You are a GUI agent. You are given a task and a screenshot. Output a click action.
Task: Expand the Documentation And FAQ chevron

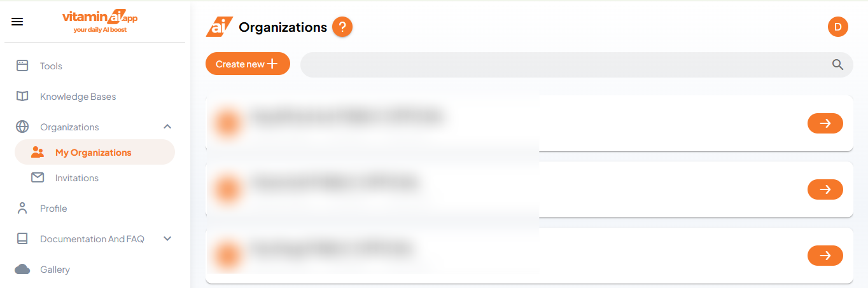pos(167,239)
